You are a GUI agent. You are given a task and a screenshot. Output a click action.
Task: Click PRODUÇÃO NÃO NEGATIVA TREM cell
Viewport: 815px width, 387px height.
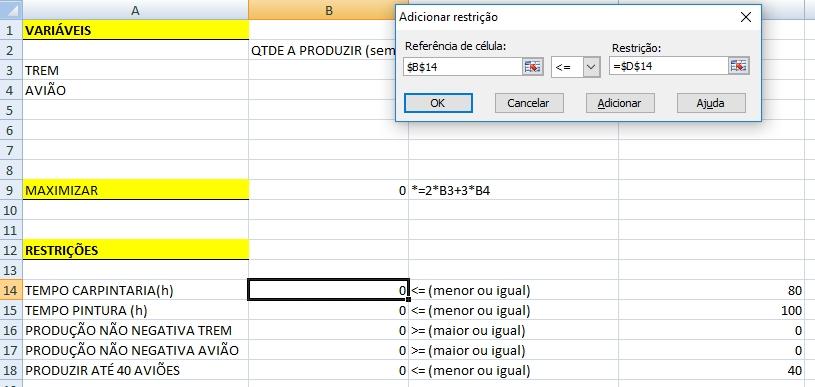136,330
